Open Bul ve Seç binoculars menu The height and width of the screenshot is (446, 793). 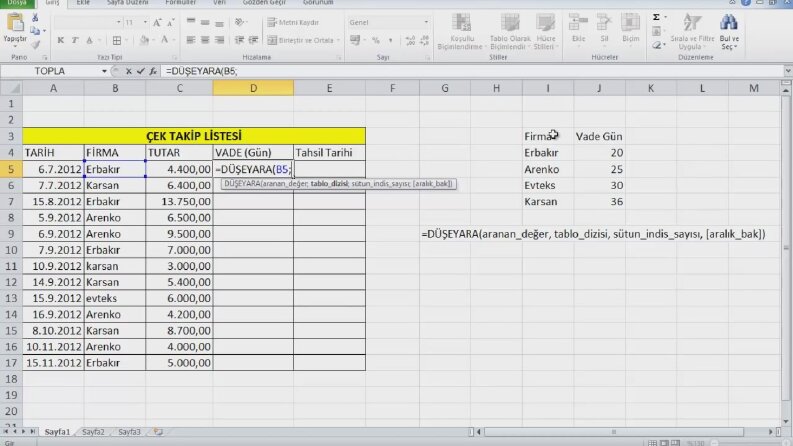729,31
